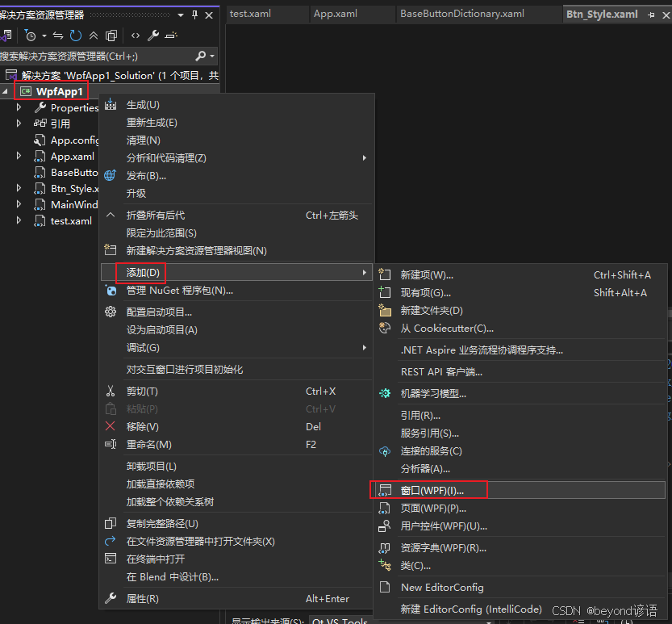Click gear icon beside 配置启动项目
Screen dimensions: 672x624
pyautogui.click(x=111, y=312)
